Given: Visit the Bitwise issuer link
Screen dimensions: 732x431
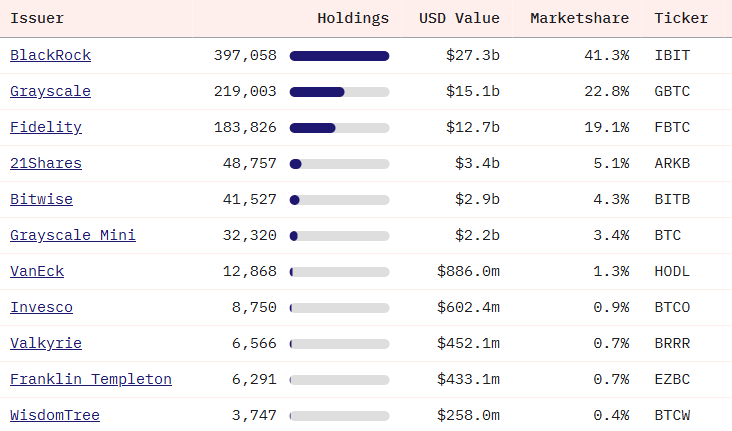Looking at the screenshot, I should (x=41, y=199).
